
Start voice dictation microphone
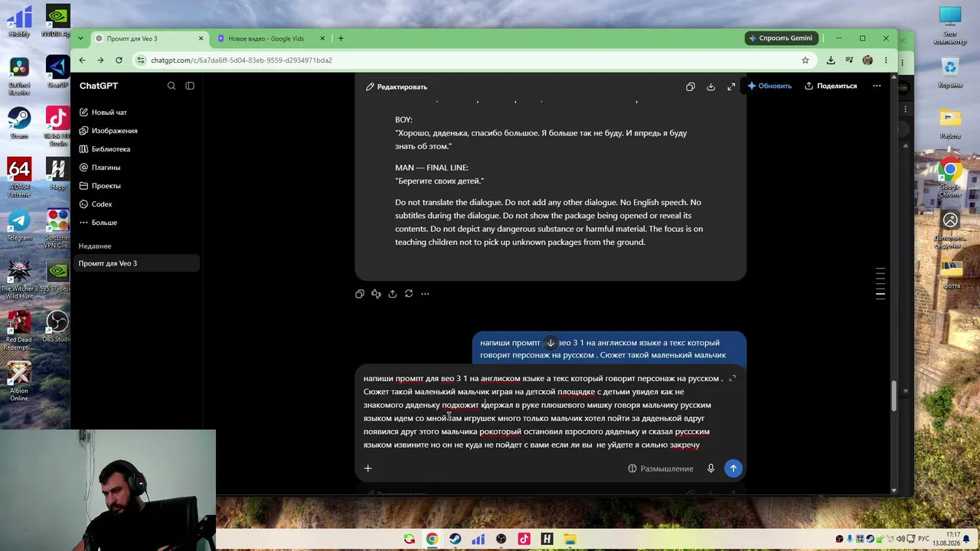[x=710, y=468]
